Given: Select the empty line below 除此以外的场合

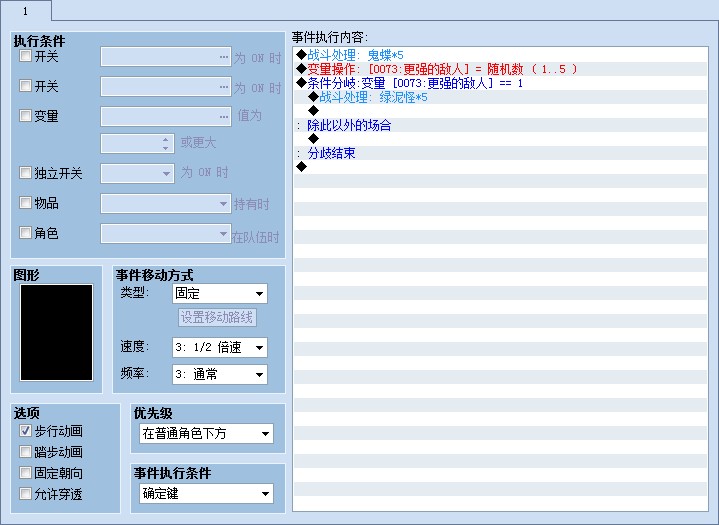Looking at the screenshot, I should tap(500, 139).
